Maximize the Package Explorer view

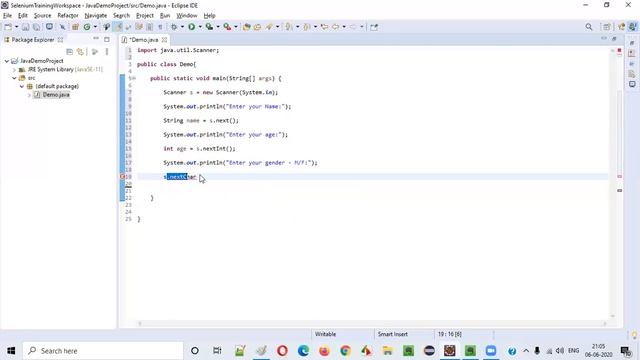point(107,40)
